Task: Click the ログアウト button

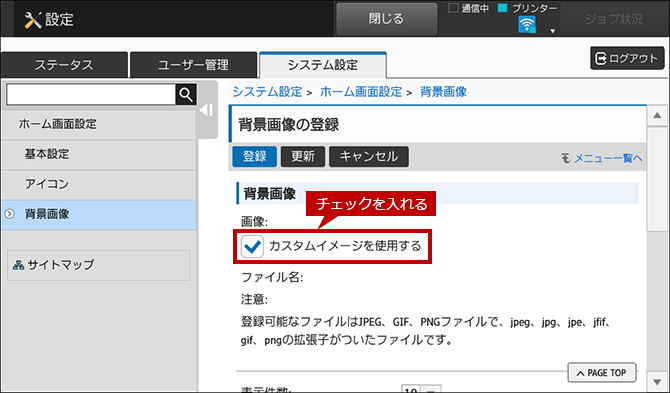Action: [x=627, y=58]
